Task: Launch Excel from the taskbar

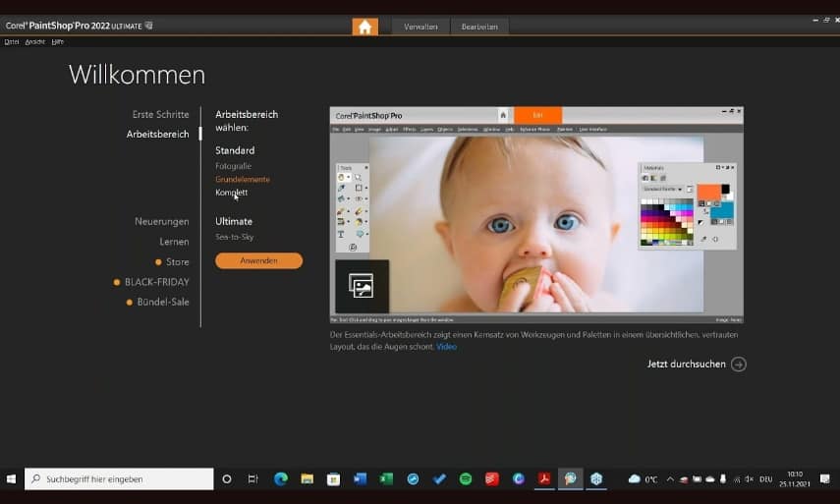Action: coord(386,479)
